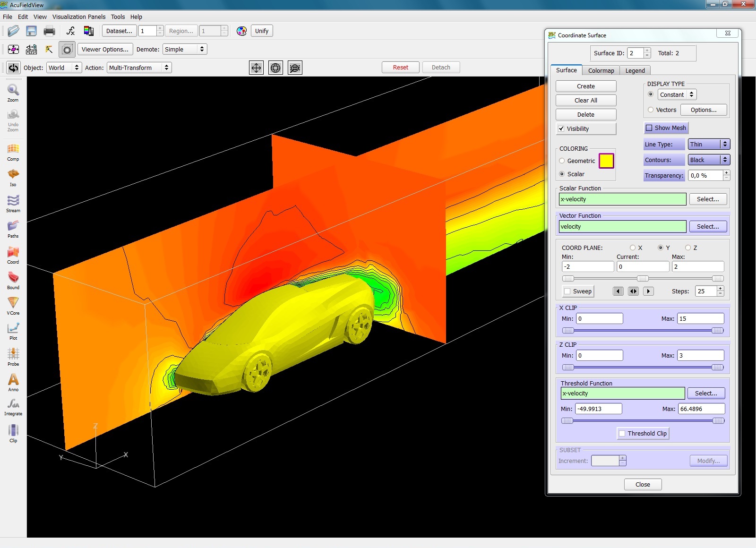Select the Probe tool

pyautogui.click(x=13, y=357)
